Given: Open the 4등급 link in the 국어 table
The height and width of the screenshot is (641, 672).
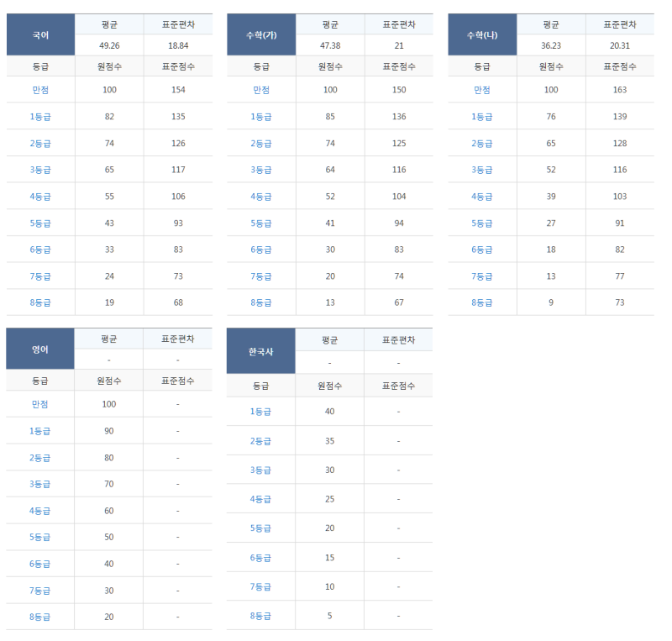Looking at the screenshot, I should tap(40, 197).
